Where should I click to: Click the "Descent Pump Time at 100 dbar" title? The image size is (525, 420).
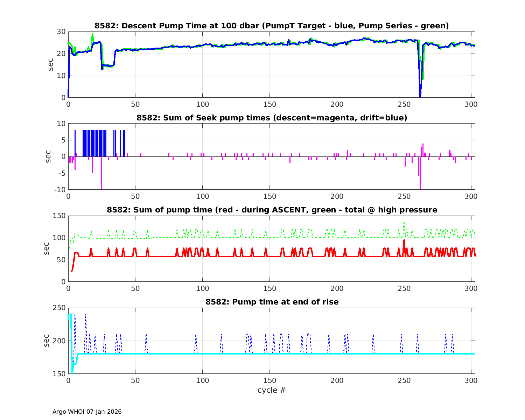pyautogui.click(x=272, y=26)
